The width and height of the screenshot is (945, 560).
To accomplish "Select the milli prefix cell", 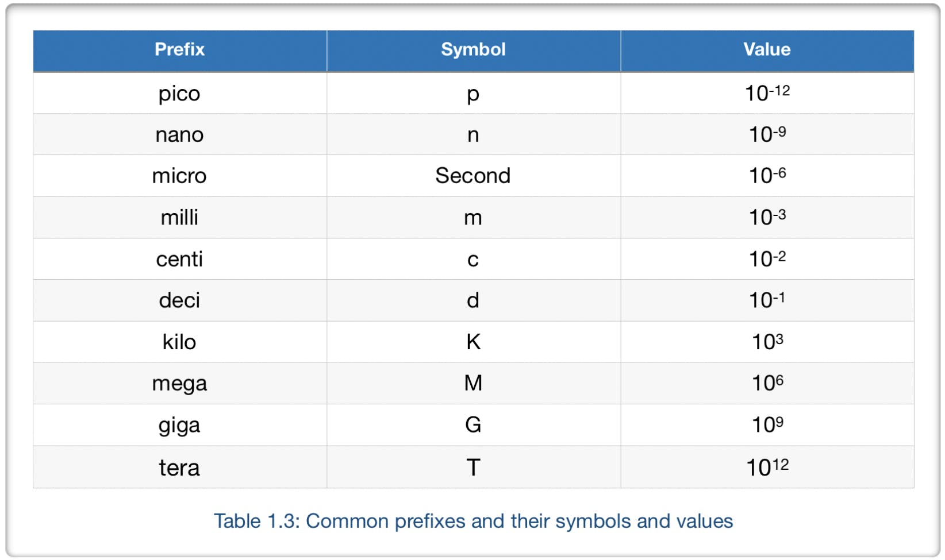I will [179, 218].
